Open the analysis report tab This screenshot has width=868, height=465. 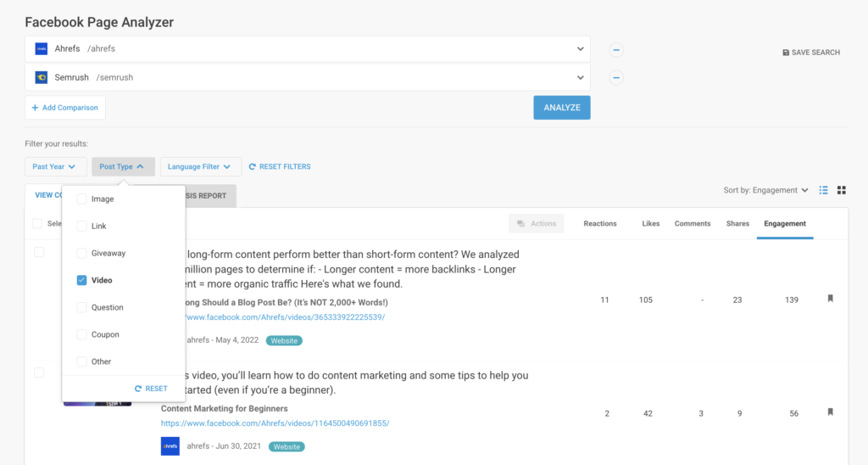[210, 196]
